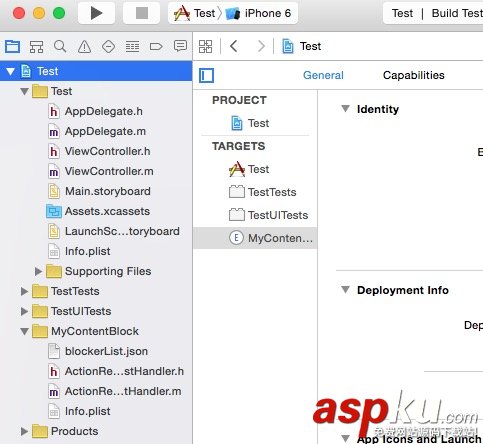Viewport: 483px width, 444px height.
Task: Choose the iPhone 6 run destination
Action: 258,13
